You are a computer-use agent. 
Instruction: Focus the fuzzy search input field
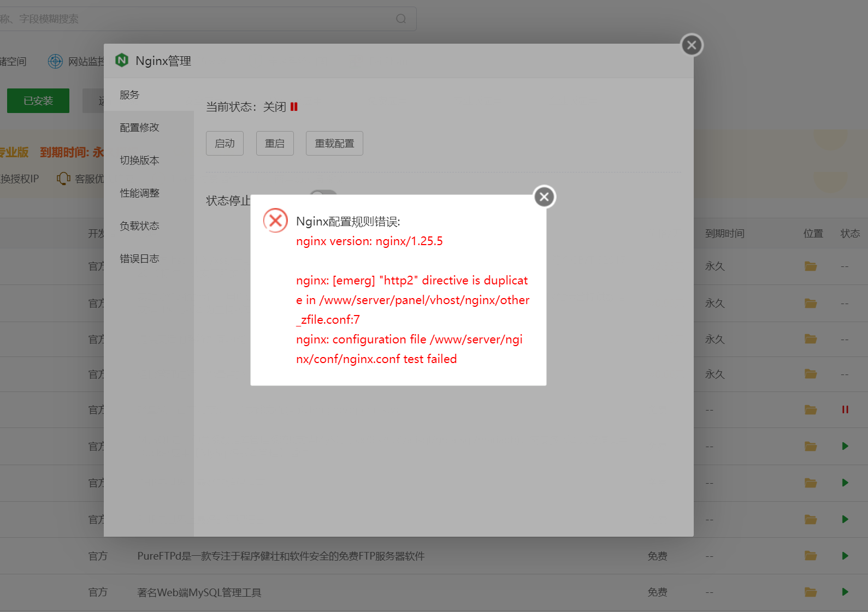[x=208, y=19]
